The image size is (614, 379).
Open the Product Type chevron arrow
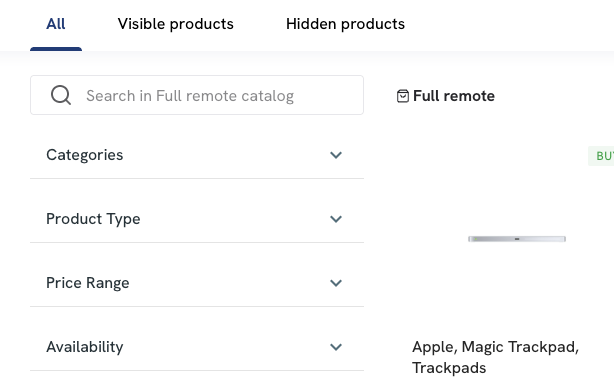(x=336, y=219)
